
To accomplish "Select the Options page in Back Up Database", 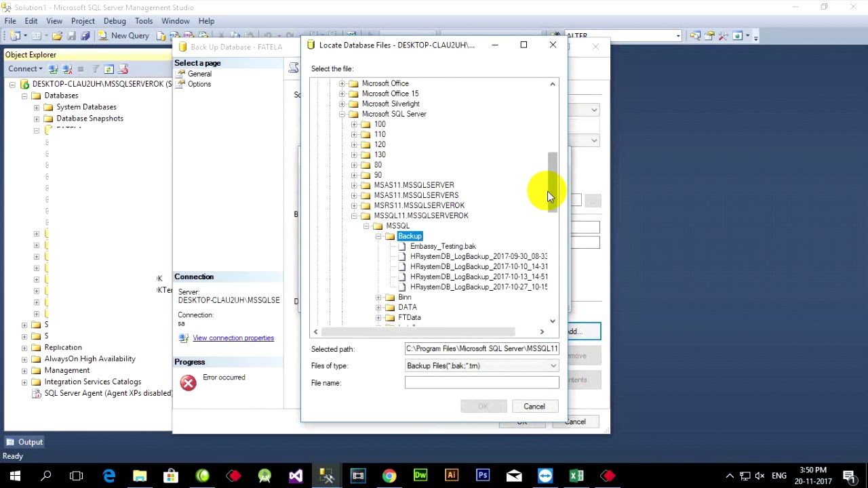I will pyautogui.click(x=199, y=84).
